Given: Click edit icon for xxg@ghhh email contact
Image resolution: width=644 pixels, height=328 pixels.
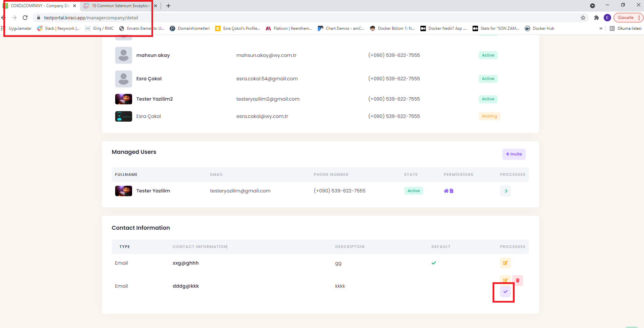Looking at the screenshot, I should pos(505,263).
